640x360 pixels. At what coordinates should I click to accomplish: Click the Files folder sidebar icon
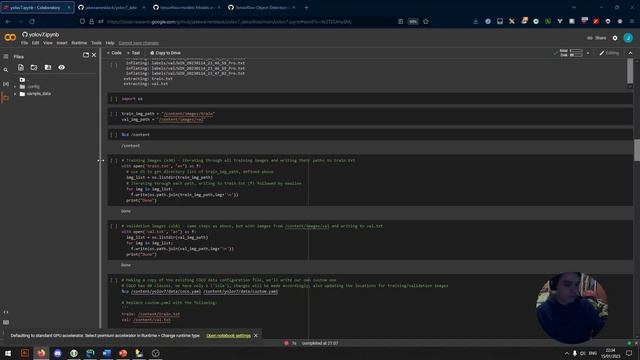tap(6, 98)
